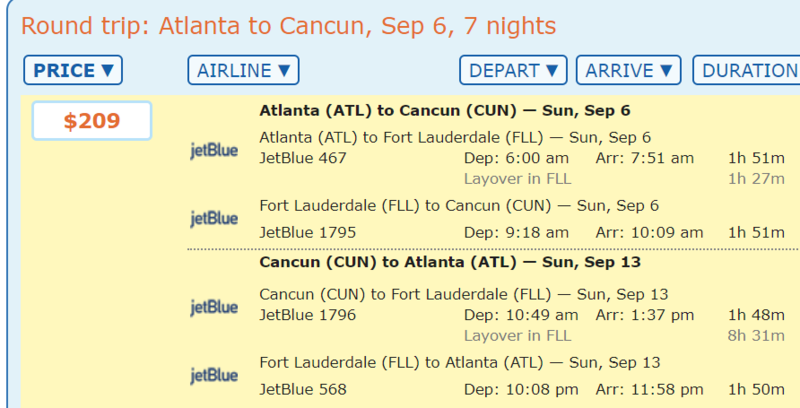Expand the DEPART sort dropdown
Screen dimensions: 800x408
coord(513,70)
